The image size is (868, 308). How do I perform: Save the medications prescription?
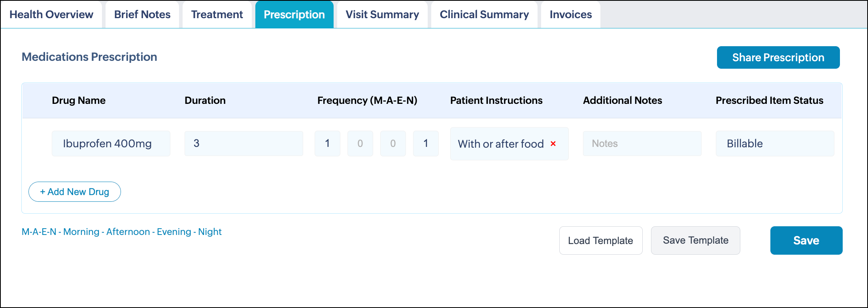click(x=806, y=240)
